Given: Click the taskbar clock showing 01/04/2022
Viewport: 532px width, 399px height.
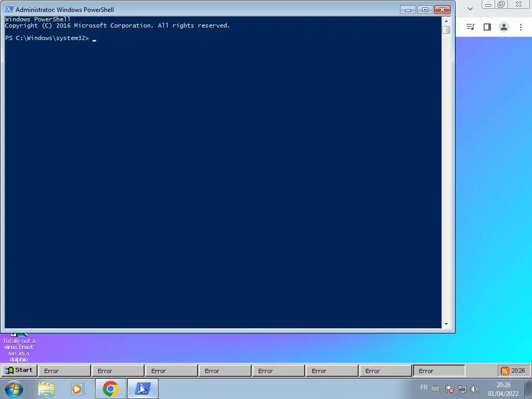Looking at the screenshot, I should pos(503,389).
